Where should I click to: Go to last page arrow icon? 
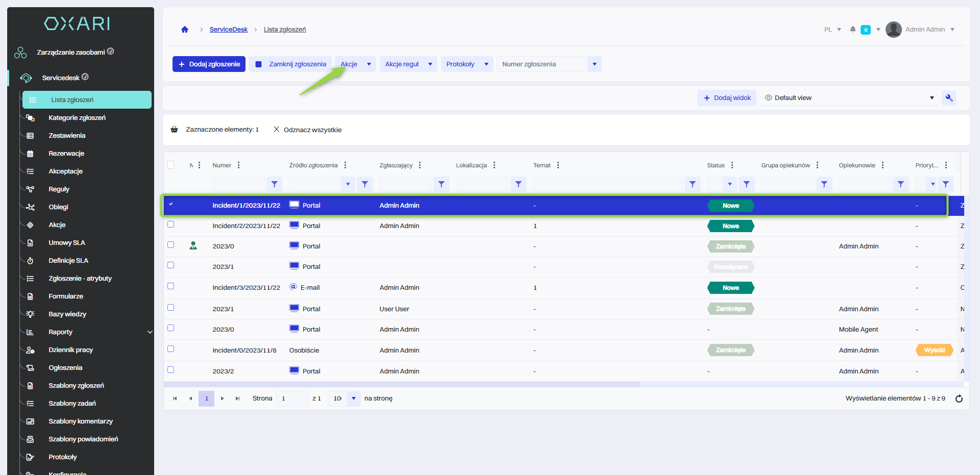[x=237, y=398]
